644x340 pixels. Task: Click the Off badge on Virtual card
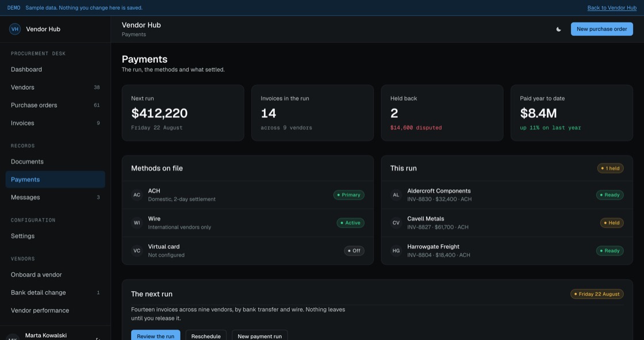click(x=354, y=251)
